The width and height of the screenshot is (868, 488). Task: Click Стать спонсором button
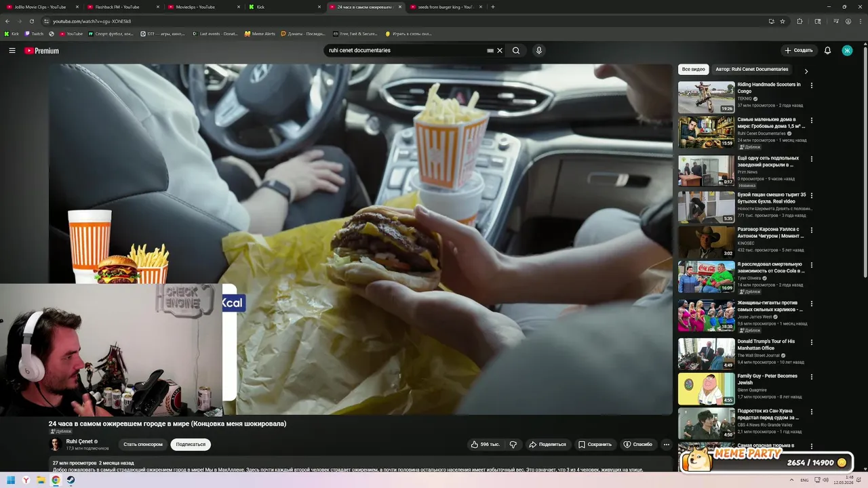143,445
